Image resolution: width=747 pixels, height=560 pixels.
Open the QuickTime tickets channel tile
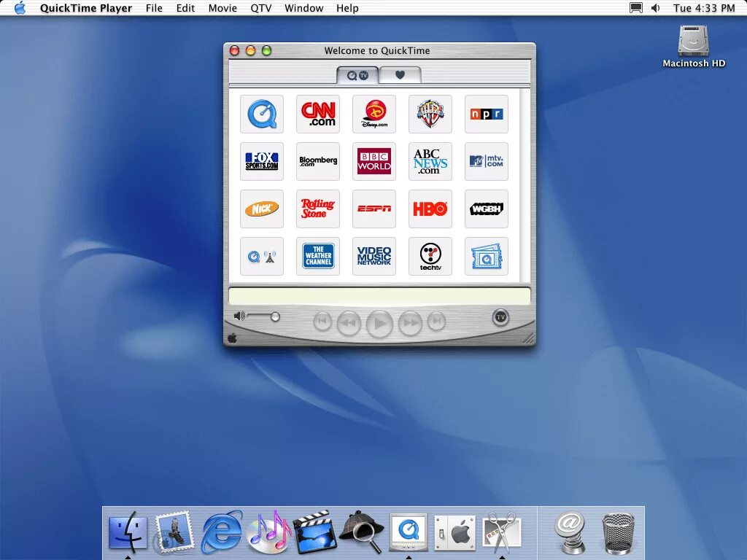click(487, 257)
